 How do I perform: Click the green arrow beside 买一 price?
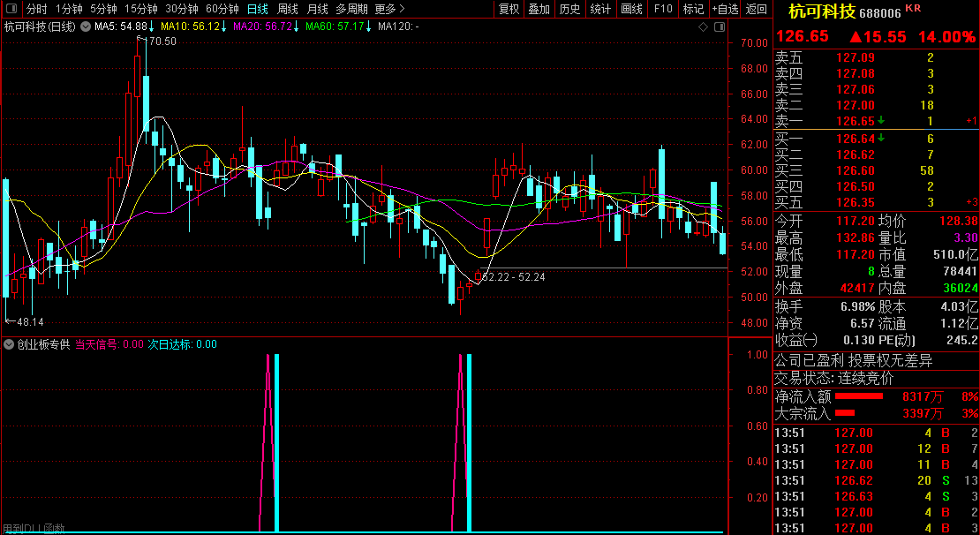click(880, 138)
